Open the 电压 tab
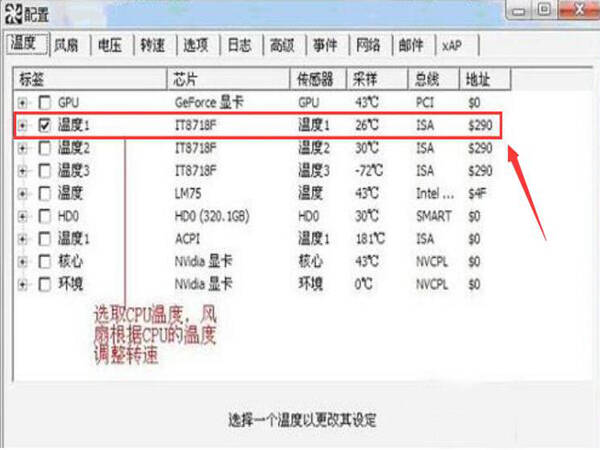This screenshot has height=450, width=600. click(x=112, y=46)
